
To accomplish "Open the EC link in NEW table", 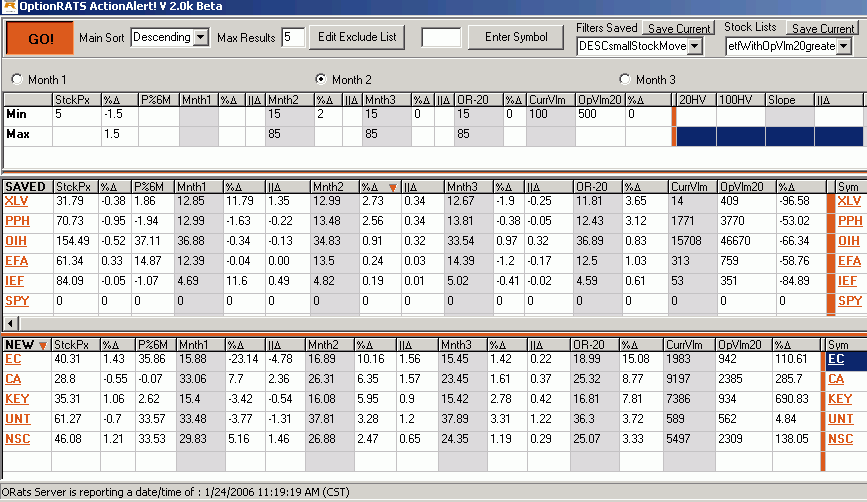I will (13, 359).
